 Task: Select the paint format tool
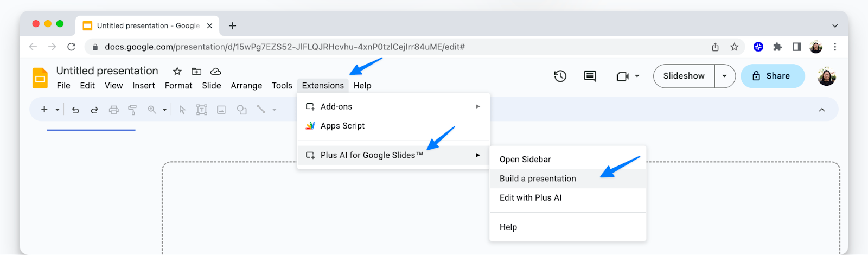point(132,110)
